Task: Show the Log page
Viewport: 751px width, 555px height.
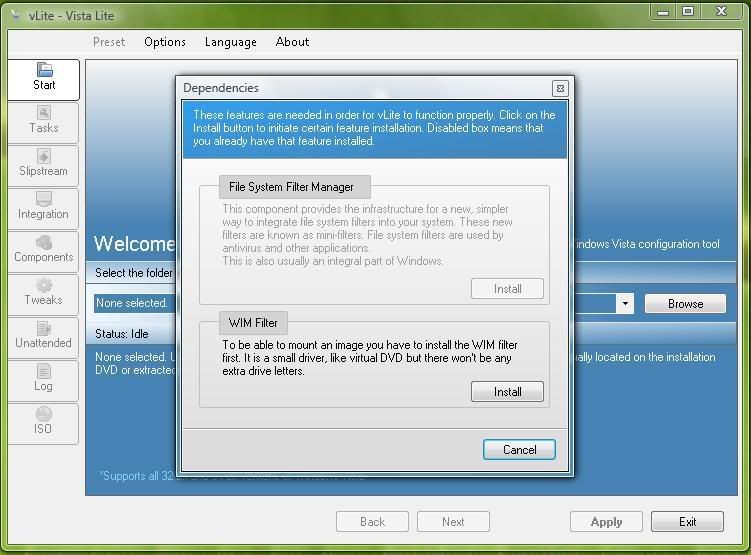Action: (x=44, y=380)
